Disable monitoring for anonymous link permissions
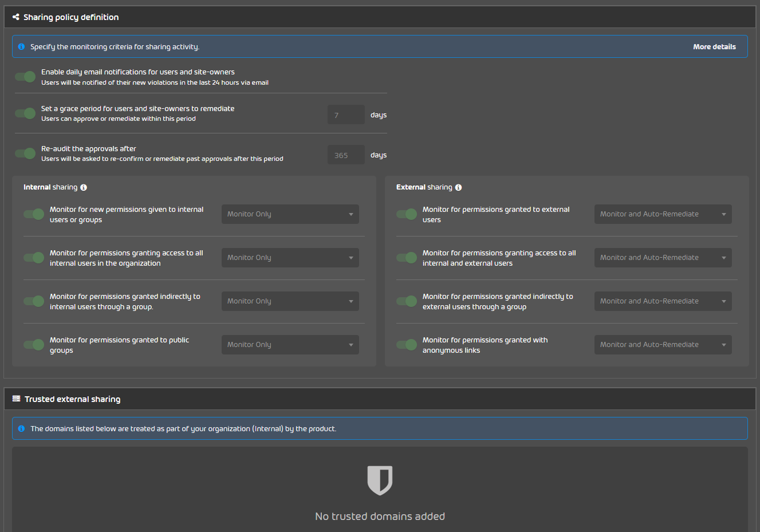The image size is (760, 532). [x=406, y=344]
